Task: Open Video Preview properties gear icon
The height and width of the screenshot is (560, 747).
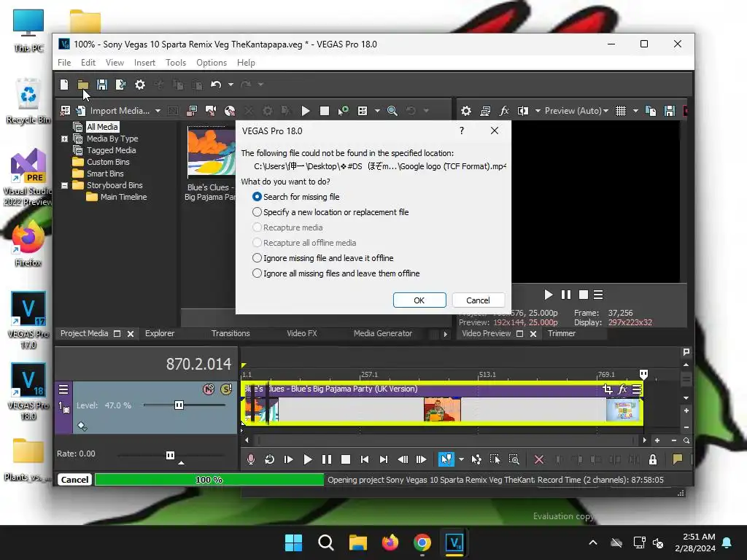Action: point(466,111)
